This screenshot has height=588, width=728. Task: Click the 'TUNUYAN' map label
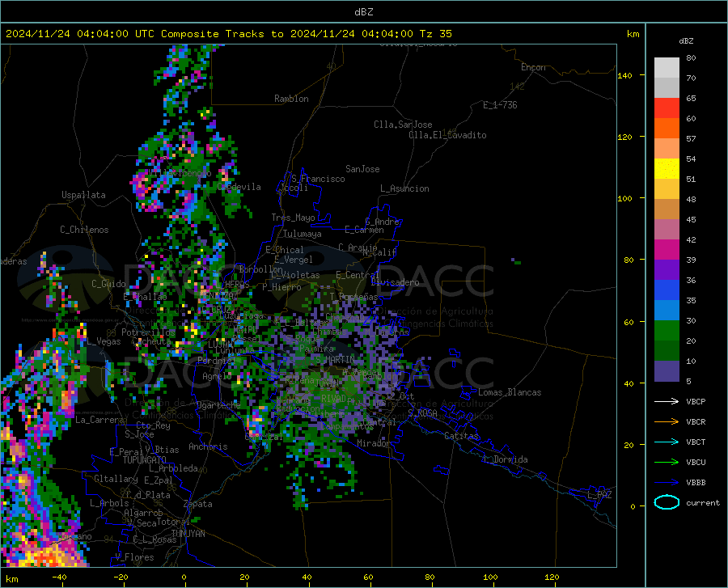click(188, 533)
